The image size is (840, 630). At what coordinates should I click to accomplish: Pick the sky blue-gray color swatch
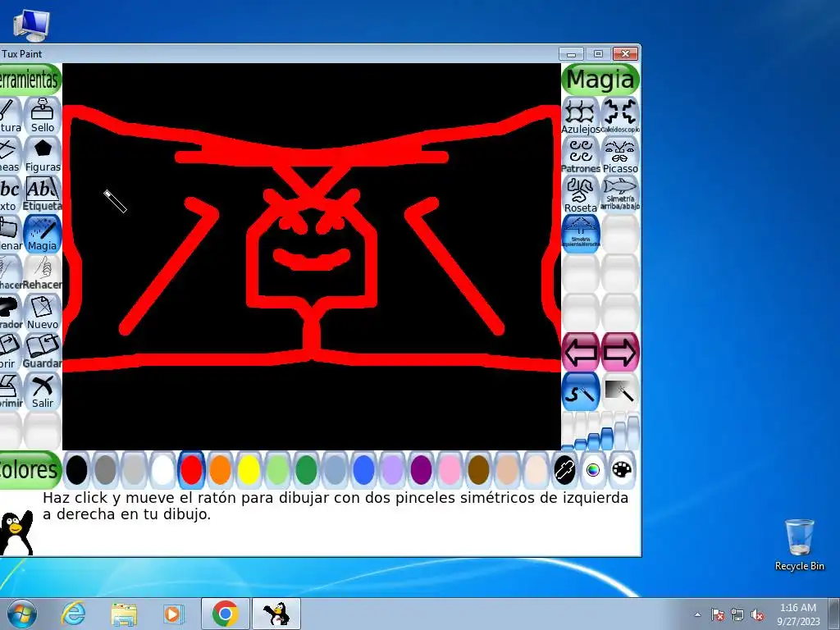(x=335, y=470)
